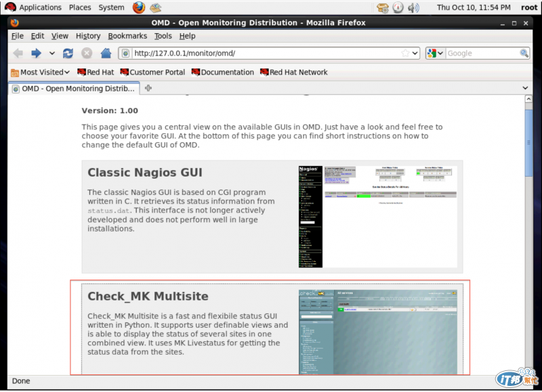Open the Bookmarks menu
This screenshot has height=392, width=542.
click(127, 36)
